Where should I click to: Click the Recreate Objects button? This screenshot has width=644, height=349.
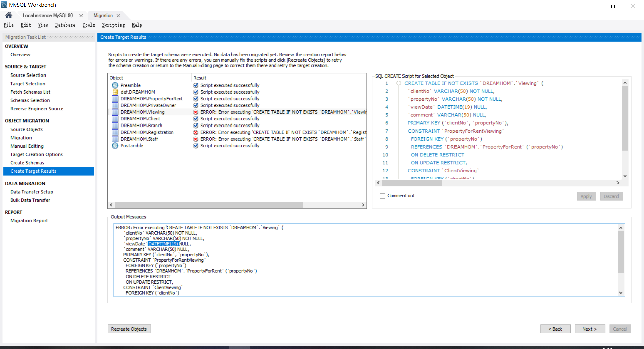[x=129, y=329]
